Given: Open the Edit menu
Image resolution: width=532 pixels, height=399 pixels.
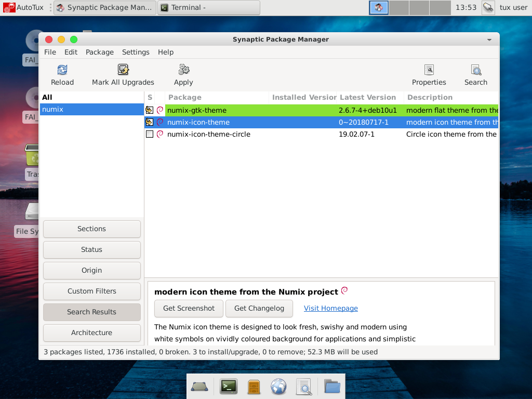Looking at the screenshot, I should pyautogui.click(x=71, y=52).
